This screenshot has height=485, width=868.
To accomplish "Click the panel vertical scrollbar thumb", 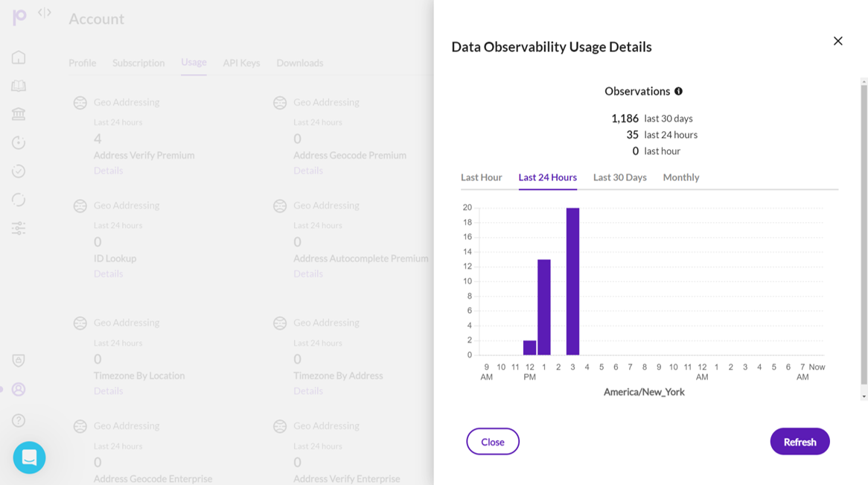I will click(x=864, y=235).
